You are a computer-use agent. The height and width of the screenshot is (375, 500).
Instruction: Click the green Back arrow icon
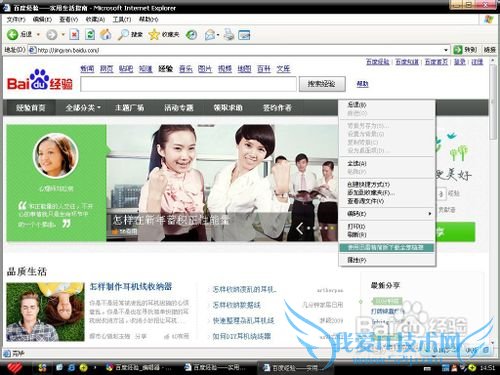point(12,34)
